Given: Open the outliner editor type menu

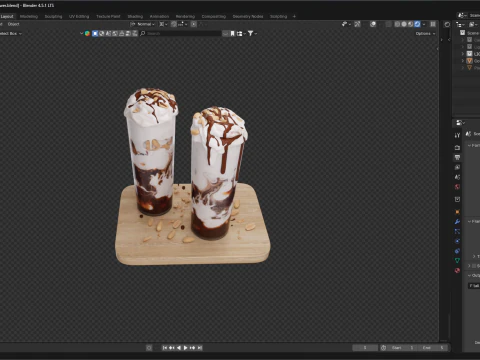Looking at the screenshot, I should click(460, 24).
